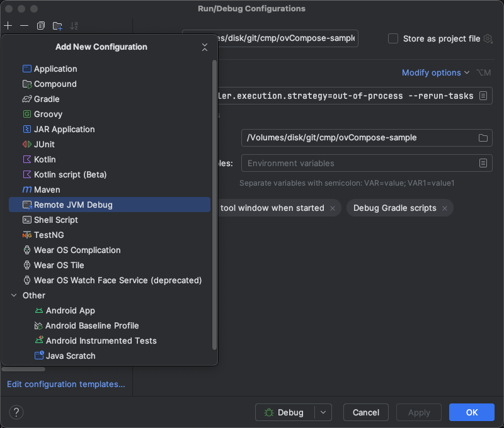Remove the Debug Gradle scripts option tag
504x428 pixels.
pos(445,208)
